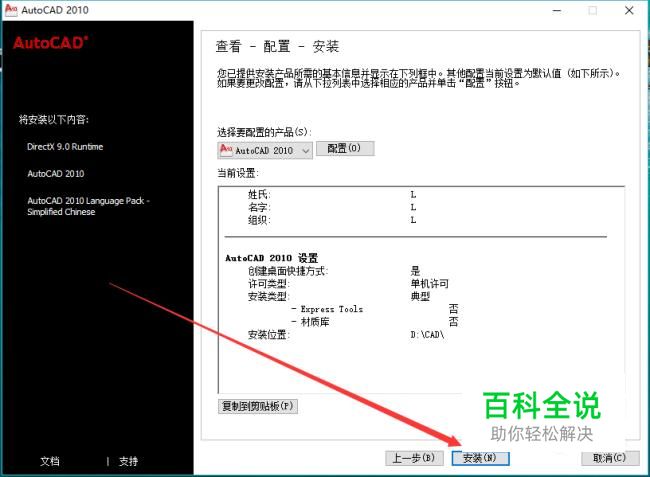650x477 pixels.
Task: Click the Express Tools setting row
Action: pyautogui.click(x=375, y=309)
